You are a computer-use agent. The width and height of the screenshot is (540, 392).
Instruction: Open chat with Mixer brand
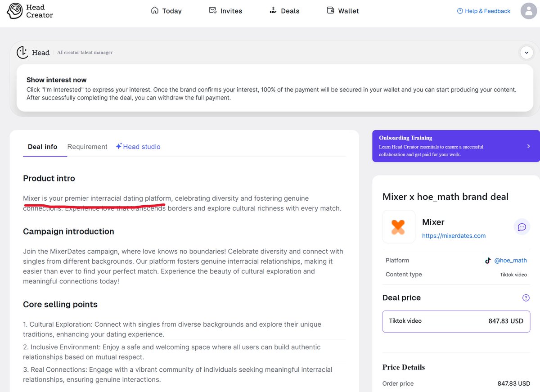click(x=522, y=227)
